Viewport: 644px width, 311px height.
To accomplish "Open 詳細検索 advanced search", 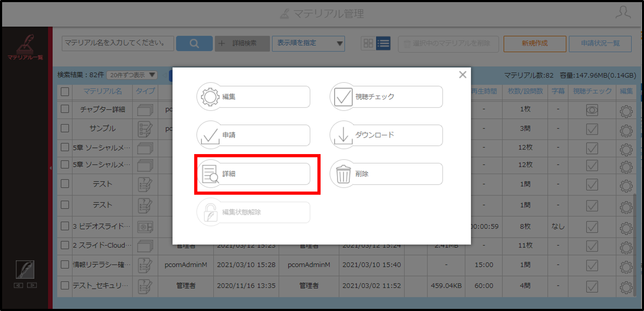I will click(242, 43).
